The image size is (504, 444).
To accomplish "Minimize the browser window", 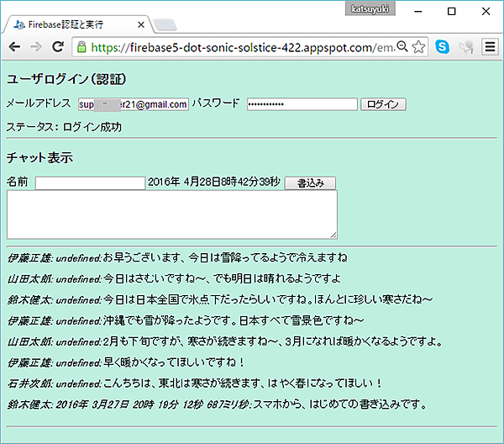I will [417, 11].
